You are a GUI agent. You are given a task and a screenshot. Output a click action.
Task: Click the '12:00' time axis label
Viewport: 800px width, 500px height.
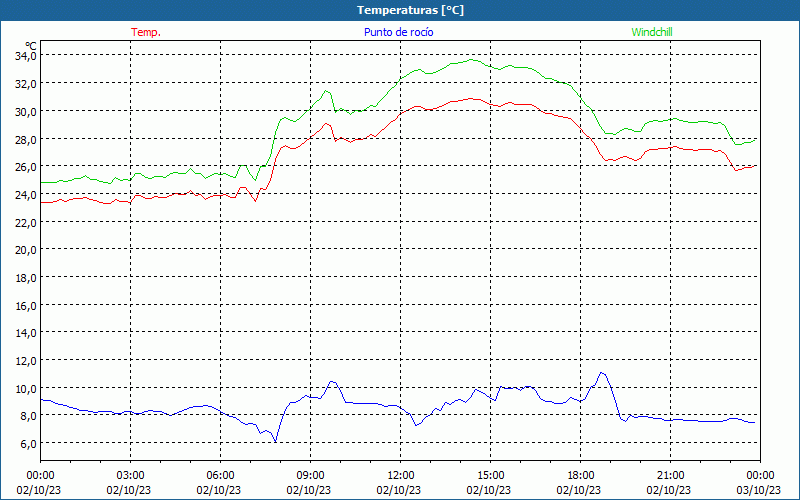coord(401,476)
